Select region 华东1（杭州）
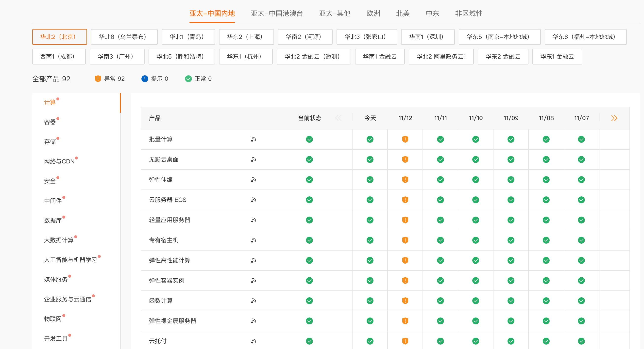This screenshot has width=644, height=349. [246, 57]
